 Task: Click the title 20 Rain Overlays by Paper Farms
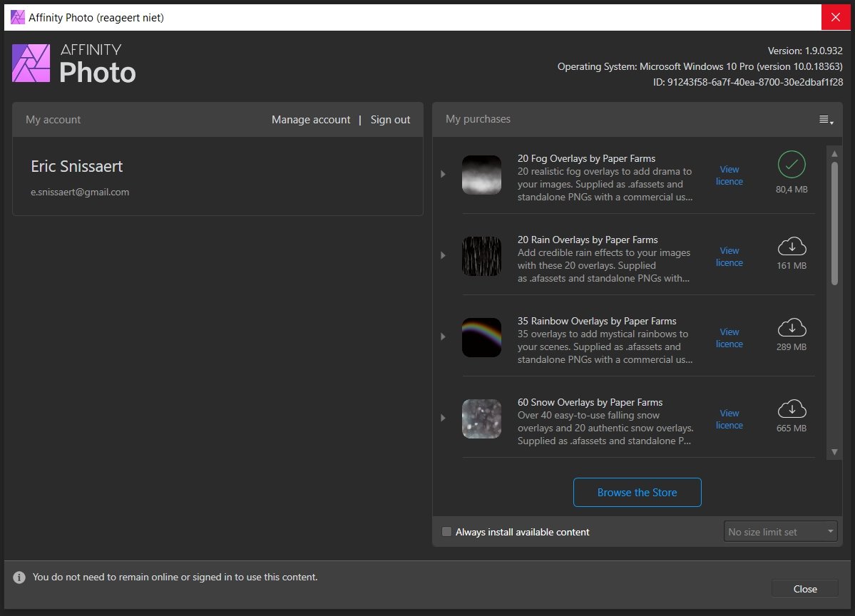[588, 240]
